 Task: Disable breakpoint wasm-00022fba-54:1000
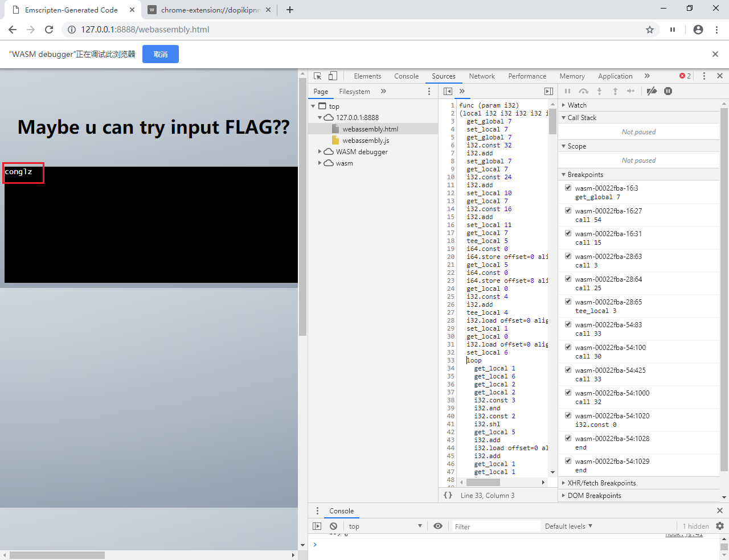click(x=568, y=393)
